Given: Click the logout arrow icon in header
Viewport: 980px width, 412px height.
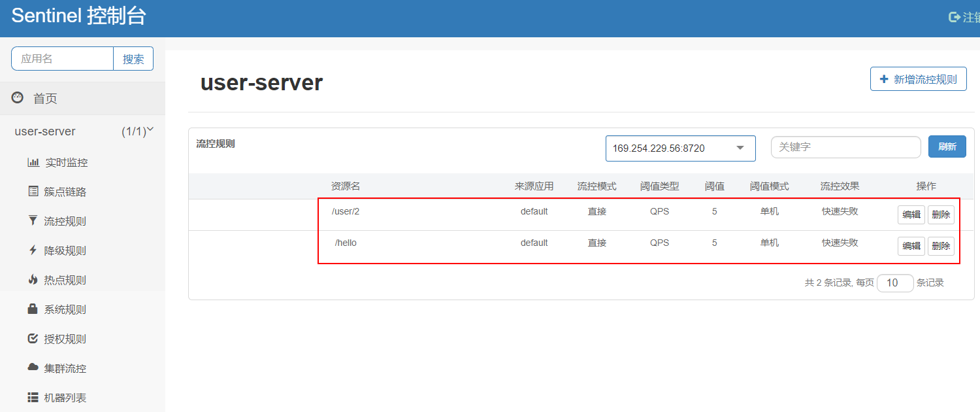Looking at the screenshot, I should pyautogui.click(x=955, y=17).
